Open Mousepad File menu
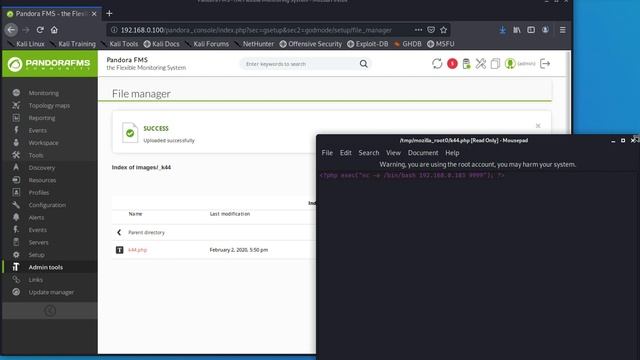The width and height of the screenshot is (640, 360). click(327, 153)
